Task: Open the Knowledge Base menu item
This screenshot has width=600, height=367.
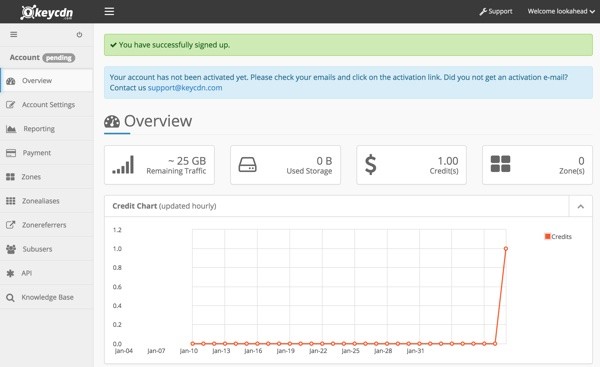Action: point(47,297)
